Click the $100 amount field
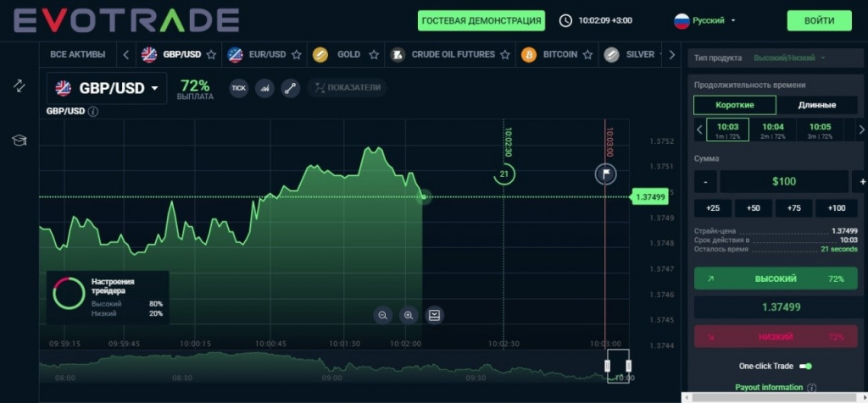 point(784,181)
